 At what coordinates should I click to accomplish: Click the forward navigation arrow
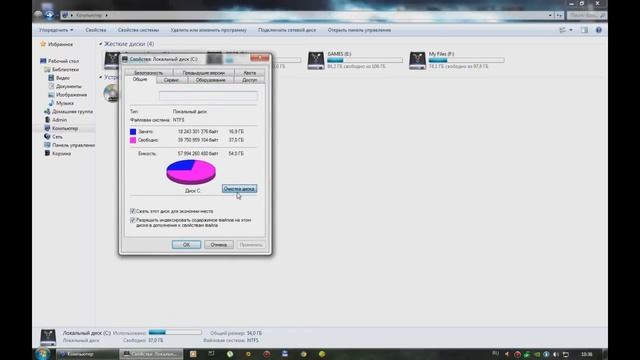(x=50, y=15)
